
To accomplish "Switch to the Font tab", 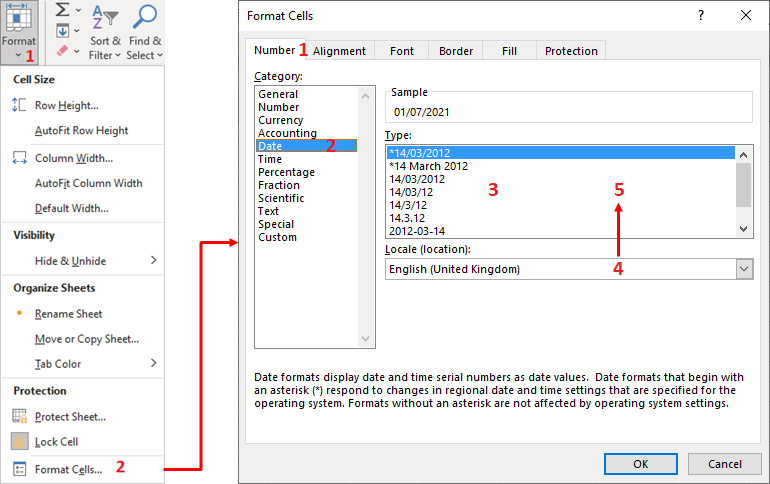I will click(402, 51).
